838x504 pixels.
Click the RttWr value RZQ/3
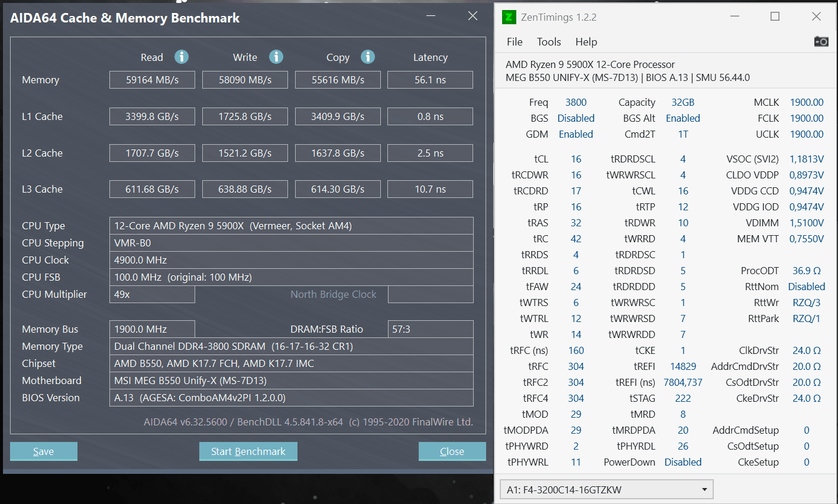807,303
